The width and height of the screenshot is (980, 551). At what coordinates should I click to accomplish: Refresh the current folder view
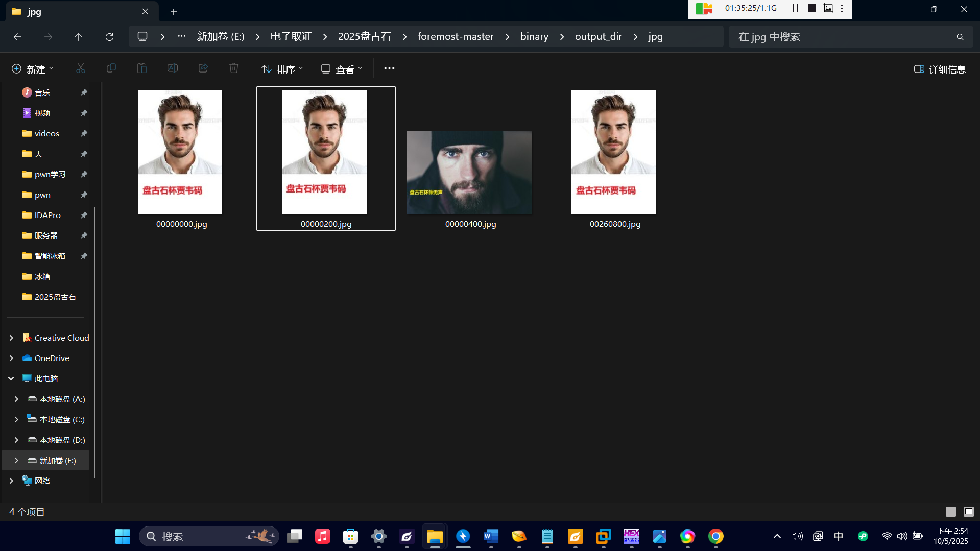[109, 37]
